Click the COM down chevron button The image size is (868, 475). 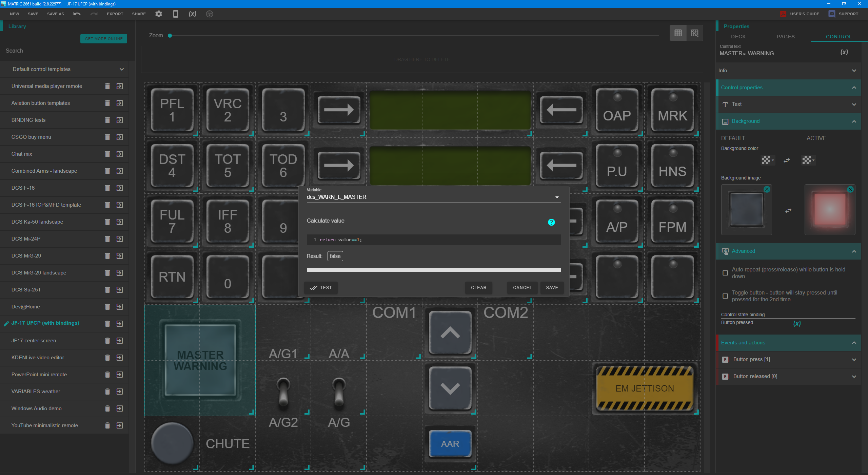click(x=450, y=388)
